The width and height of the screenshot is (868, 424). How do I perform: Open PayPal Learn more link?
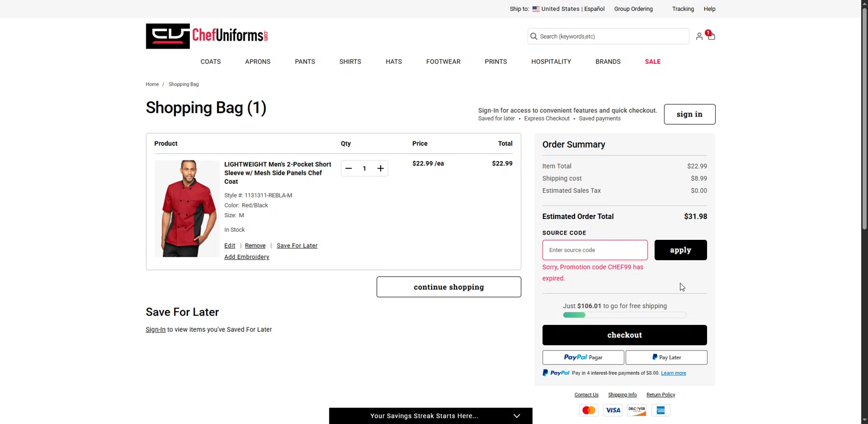tap(674, 373)
